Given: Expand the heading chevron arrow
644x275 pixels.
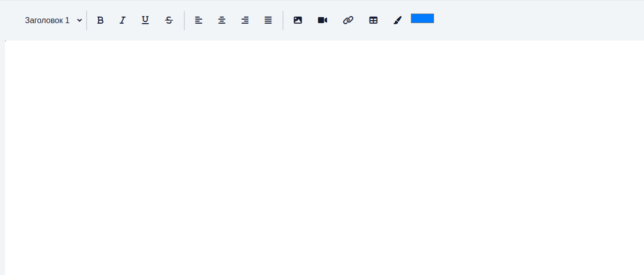Looking at the screenshot, I should (80, 20).
